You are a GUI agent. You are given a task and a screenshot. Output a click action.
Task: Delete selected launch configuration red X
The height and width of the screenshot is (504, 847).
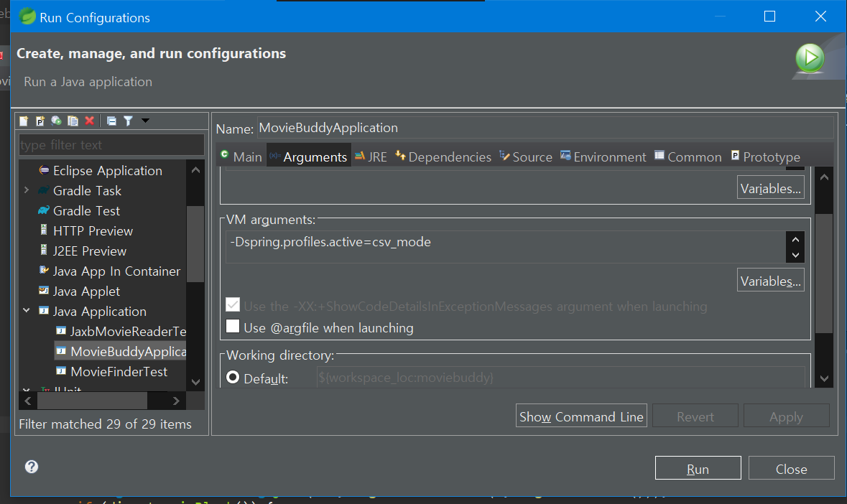tap(90, 121)
